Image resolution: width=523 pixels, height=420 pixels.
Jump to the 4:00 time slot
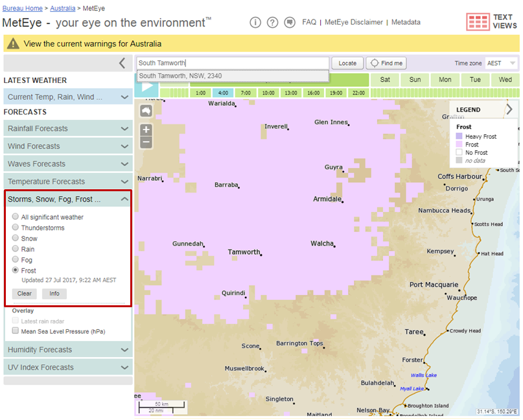pyautogui.click(x=223, y=93)
